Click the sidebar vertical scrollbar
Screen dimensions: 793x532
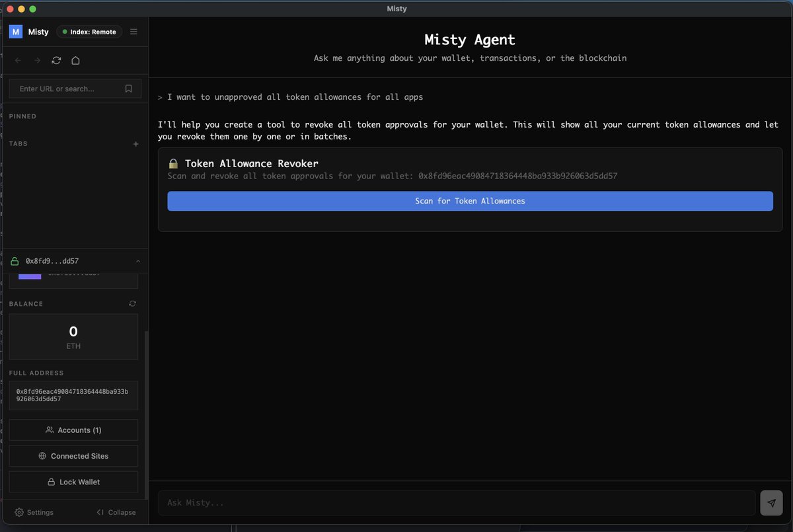(146, 415)
